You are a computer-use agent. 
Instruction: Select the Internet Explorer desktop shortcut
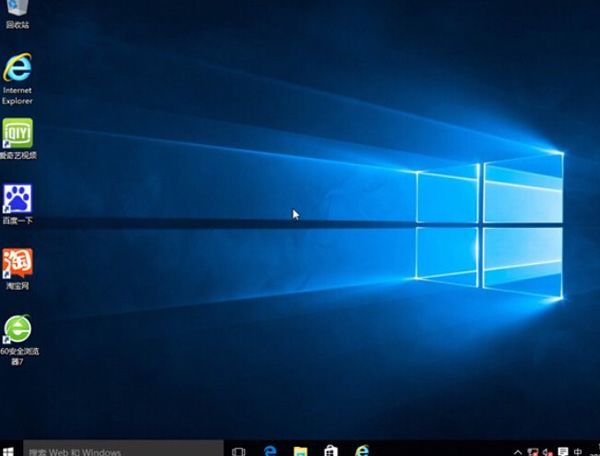[17, 78]
